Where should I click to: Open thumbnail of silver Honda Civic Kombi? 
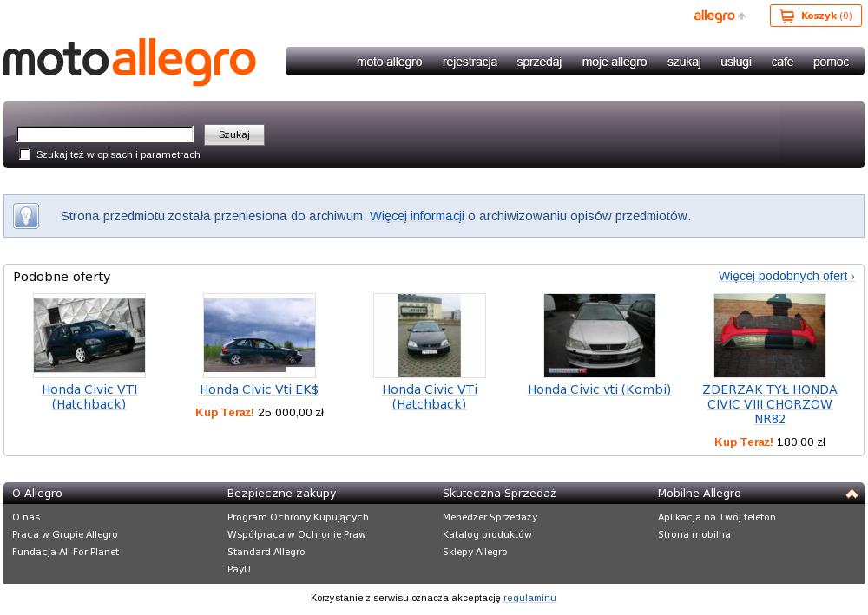click(600, 336)
